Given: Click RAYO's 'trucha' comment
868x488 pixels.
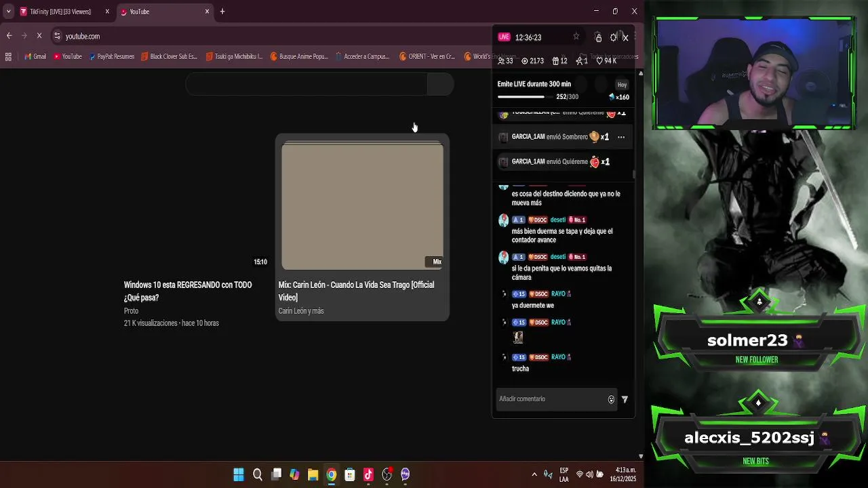Looking at the screenshot, I should pyautogui.click(x=520, y=369).
